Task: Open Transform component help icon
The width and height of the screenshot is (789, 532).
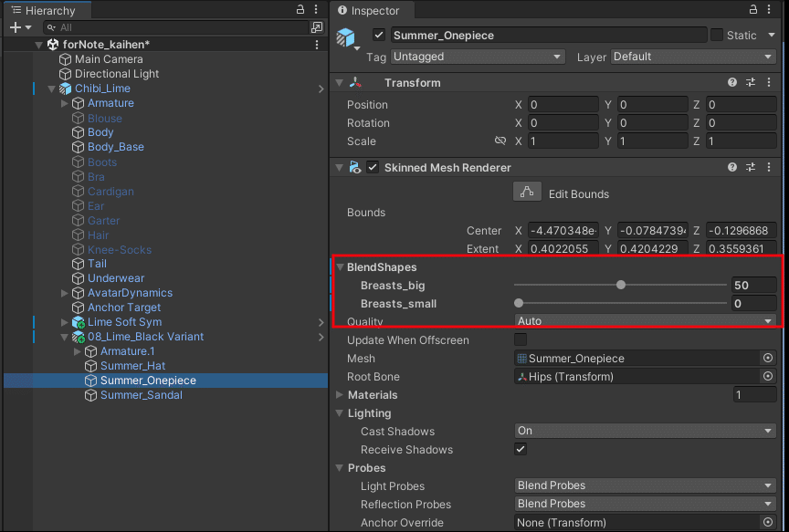Action: (732, 82)
